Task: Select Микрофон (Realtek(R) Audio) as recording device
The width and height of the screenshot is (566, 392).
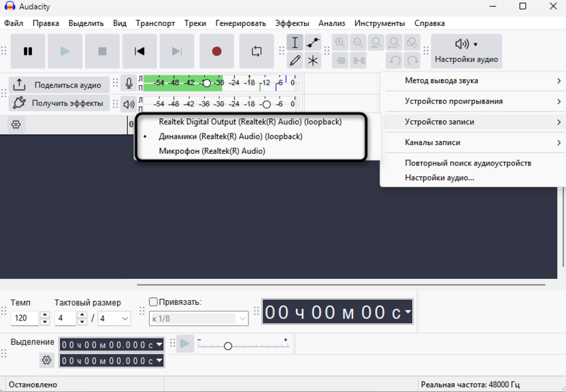Action: (x=214, y=150)
